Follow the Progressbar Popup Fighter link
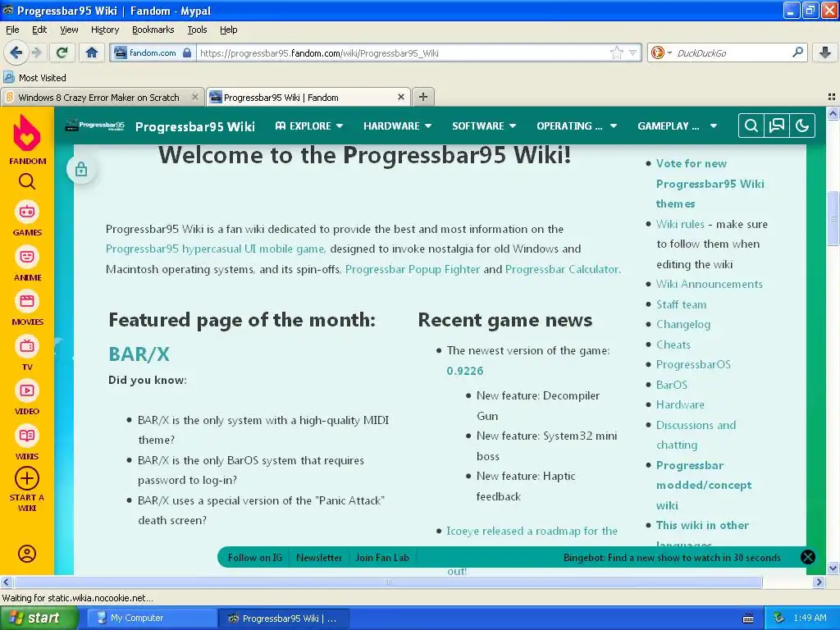The image size is (840, 630). point(413,269)
